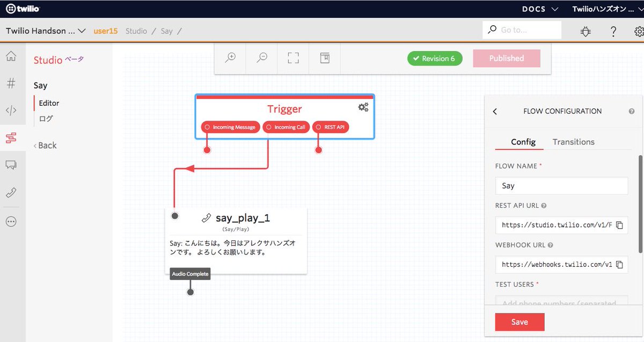Click the Webhook URL field
Screen dimensions: 644x342
point(561,264)
